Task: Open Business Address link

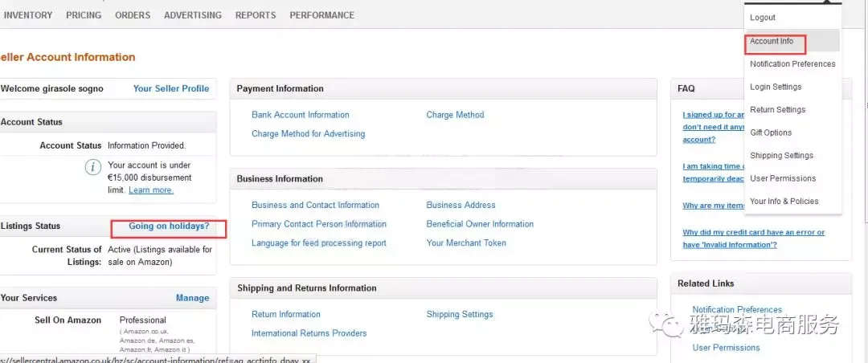Action: point(461,206)
